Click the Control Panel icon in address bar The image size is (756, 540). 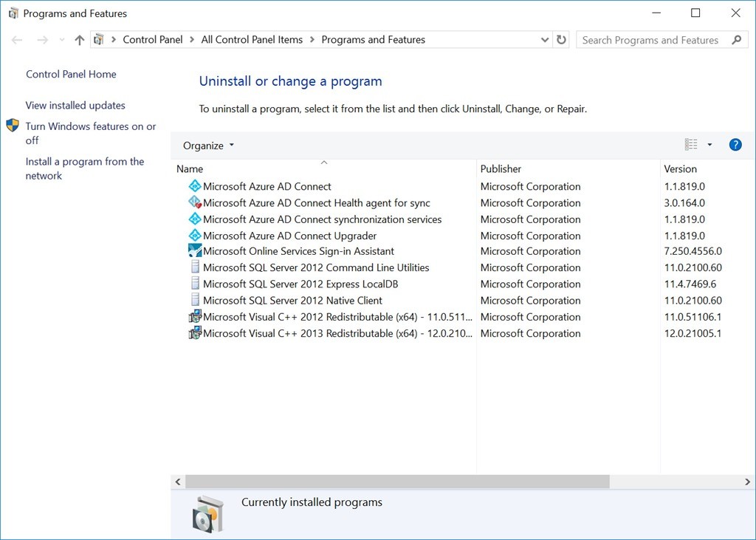pyautogui.click(x=99, y=40)
